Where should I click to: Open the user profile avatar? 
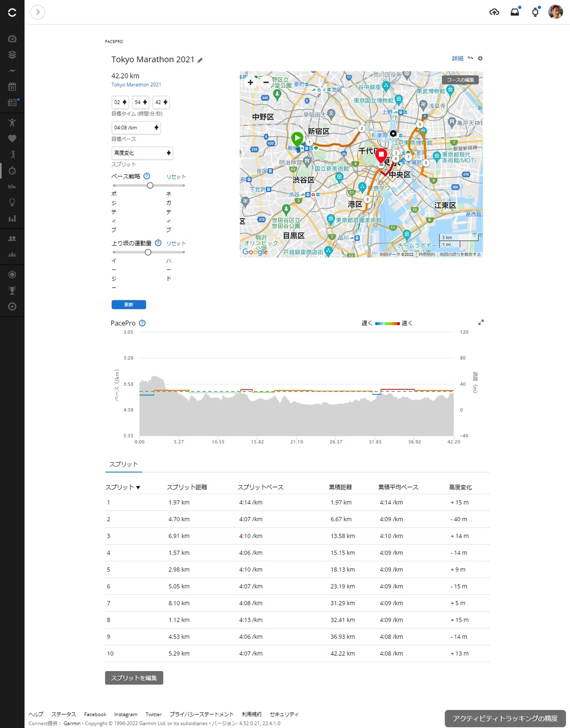pos(556,12)
